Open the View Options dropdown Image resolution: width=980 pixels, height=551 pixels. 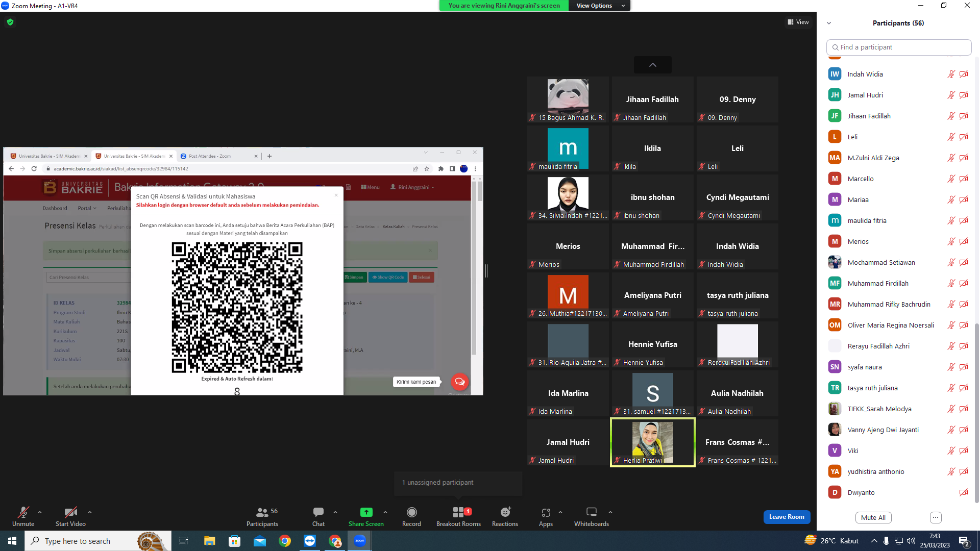tap(600, 6)
